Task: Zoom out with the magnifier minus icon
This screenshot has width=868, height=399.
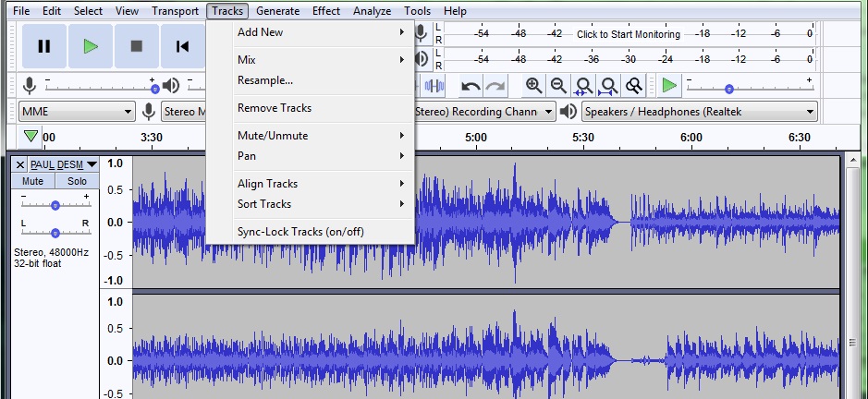Action: pyautogui.click(x=558, y=86)
